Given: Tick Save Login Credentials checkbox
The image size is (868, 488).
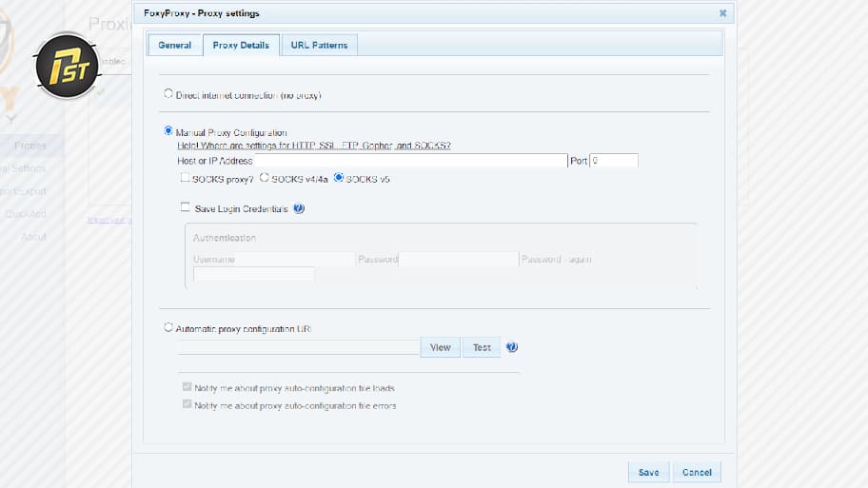Looking at the screenshot, I should coord(185,207).
